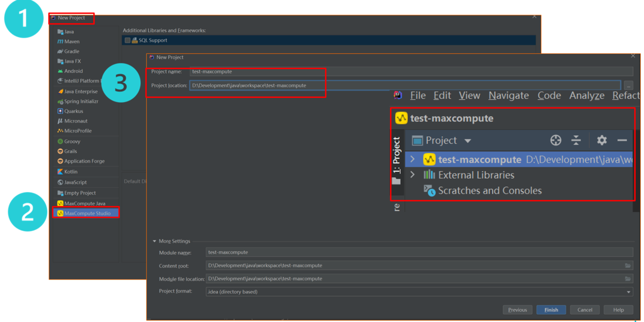Click the Scratches and Consoles icon

point(429,191)
